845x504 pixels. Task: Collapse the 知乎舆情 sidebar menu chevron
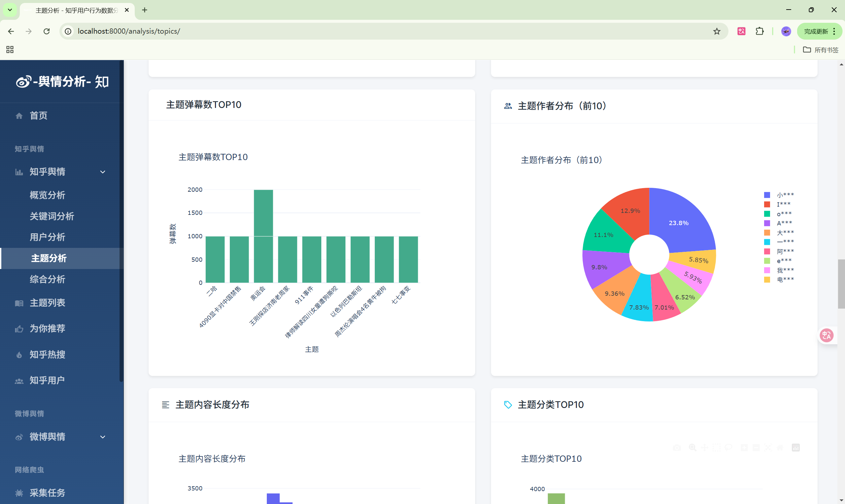click(x=103, y=172)
